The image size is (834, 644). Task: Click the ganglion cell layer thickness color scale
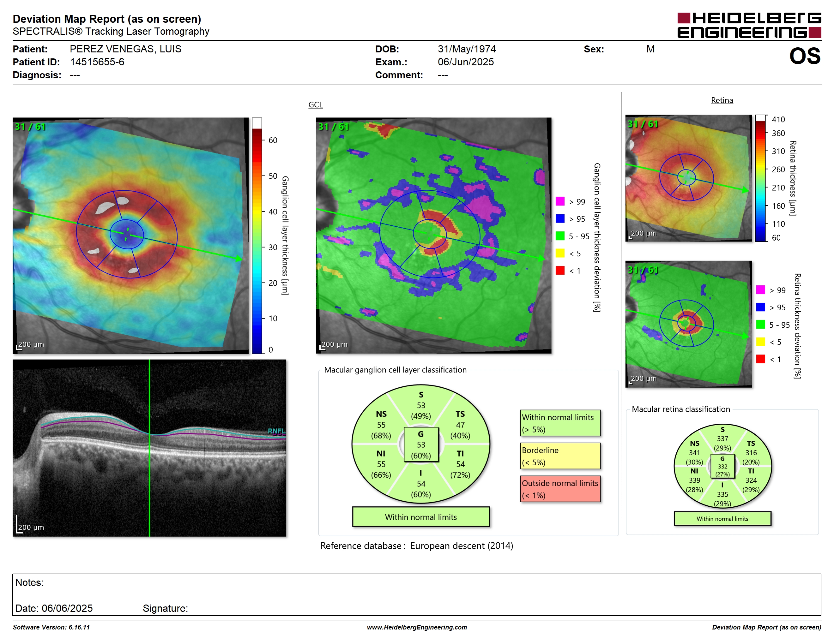point(257,236)
